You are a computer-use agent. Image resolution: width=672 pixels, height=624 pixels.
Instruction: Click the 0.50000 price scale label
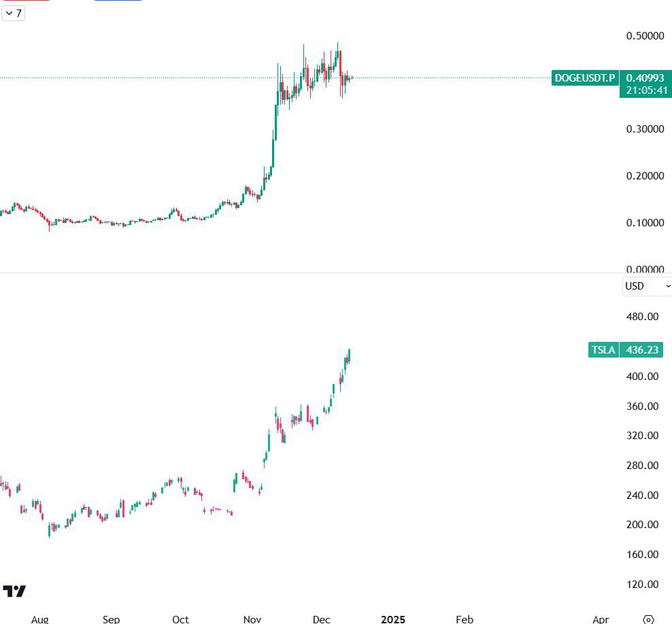644,35
